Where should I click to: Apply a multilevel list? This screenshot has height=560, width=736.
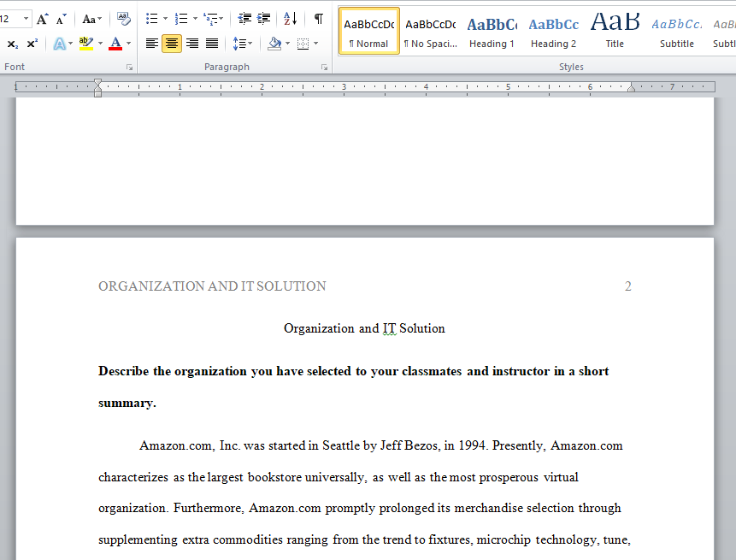click(x=209, y=19)
